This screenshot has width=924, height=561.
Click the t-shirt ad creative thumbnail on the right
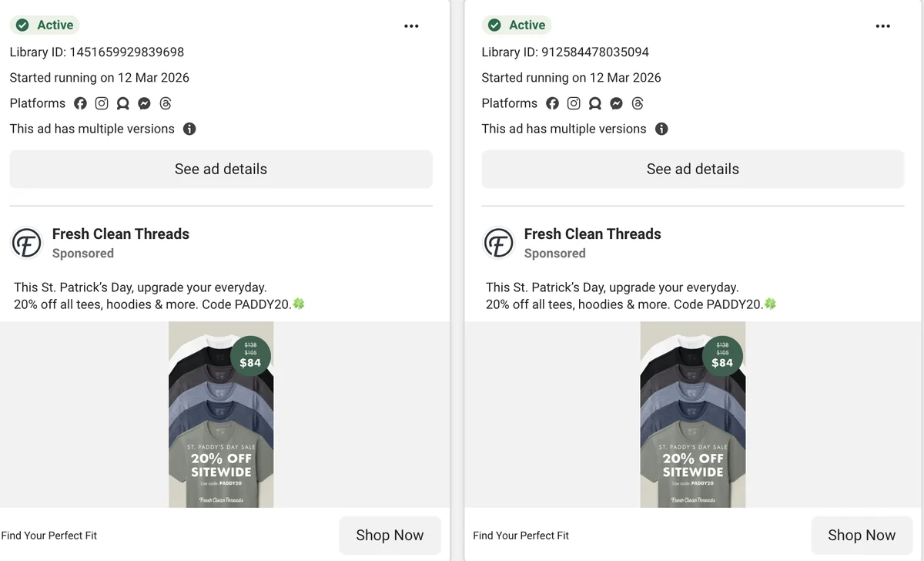pos(692,415)
